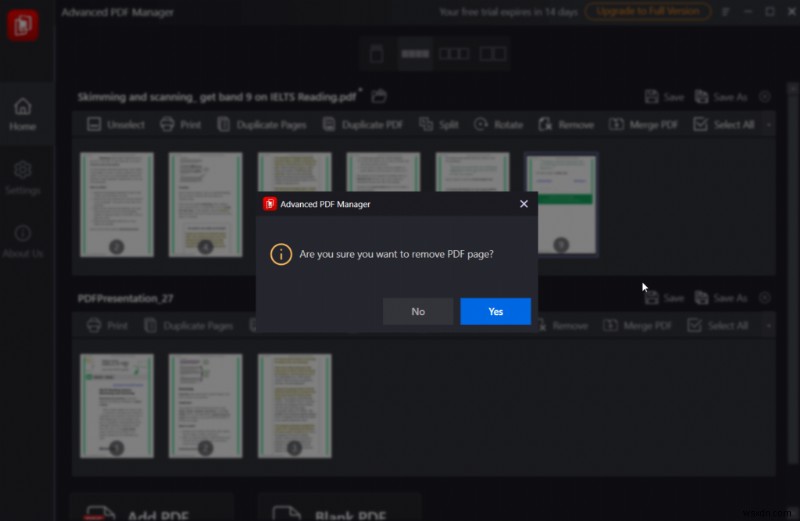Switch to four-column thumbnail view
Screen dimensions: 800x521
[x=415, y=53]
